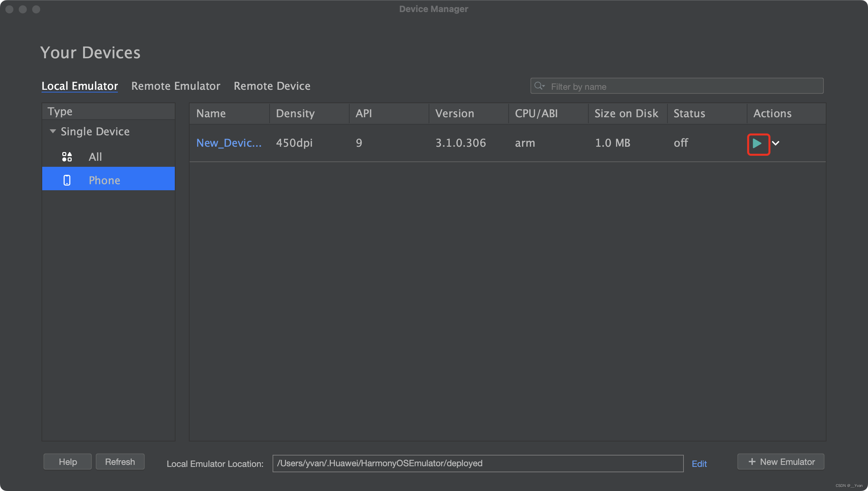Switch to Remote Device tab
Image resolution: width=868 pixels, height=491 pixels.
pos(271,85)
